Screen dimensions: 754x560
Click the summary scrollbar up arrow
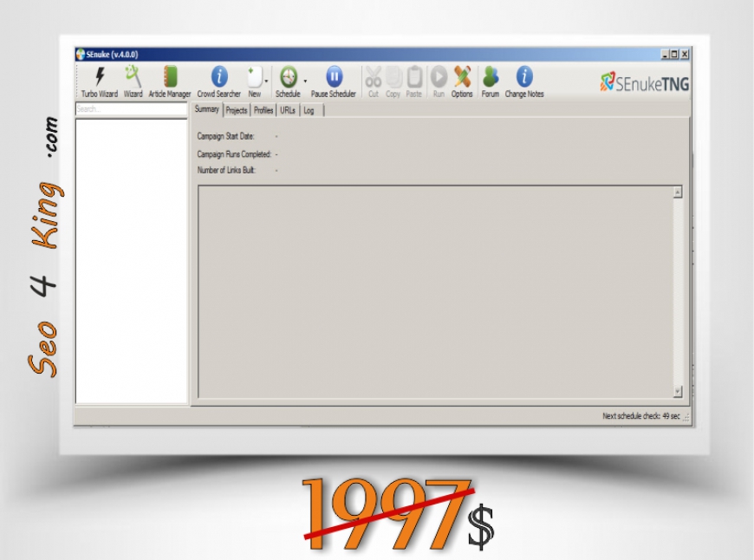click(x=678, y=192)
